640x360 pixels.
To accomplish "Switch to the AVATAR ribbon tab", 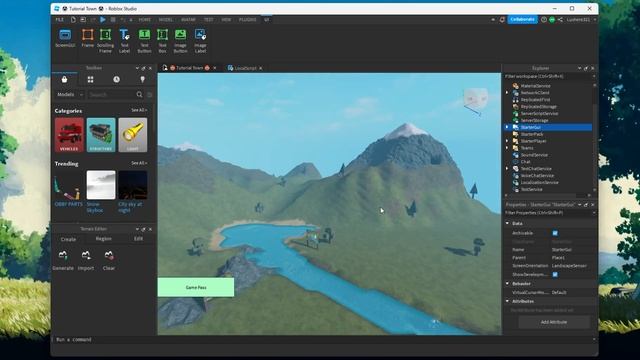I will pos(188,20).
